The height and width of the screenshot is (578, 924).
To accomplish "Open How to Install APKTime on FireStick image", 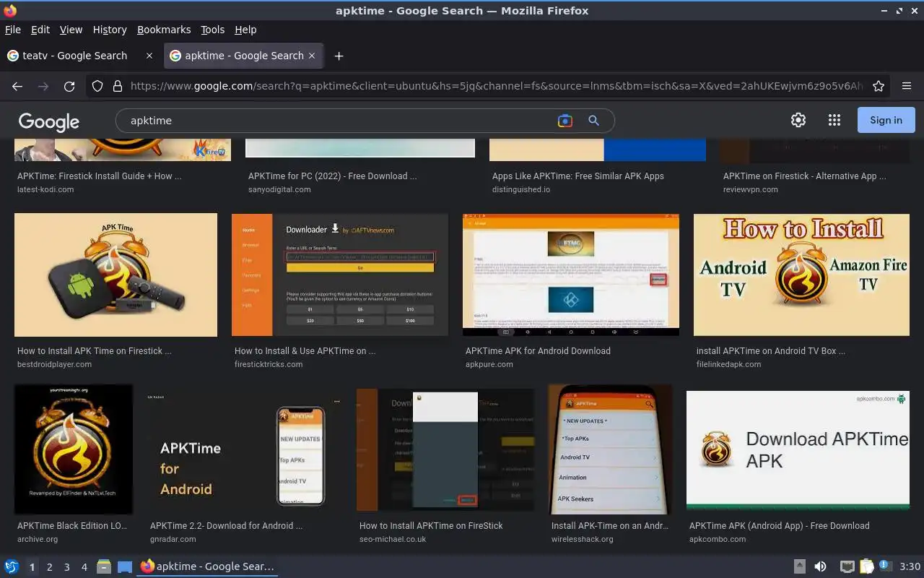I will pyautogui.click(x=445, y=450).
